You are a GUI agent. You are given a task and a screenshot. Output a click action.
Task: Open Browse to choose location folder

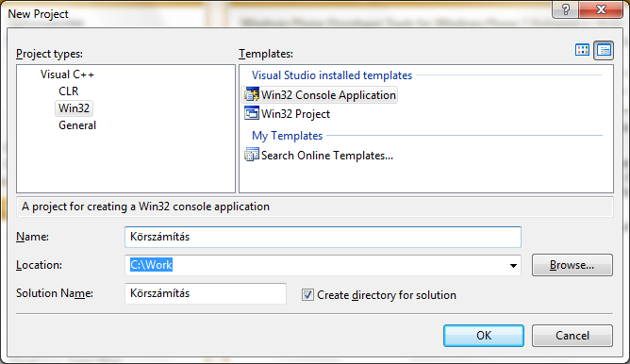[572, 265]
